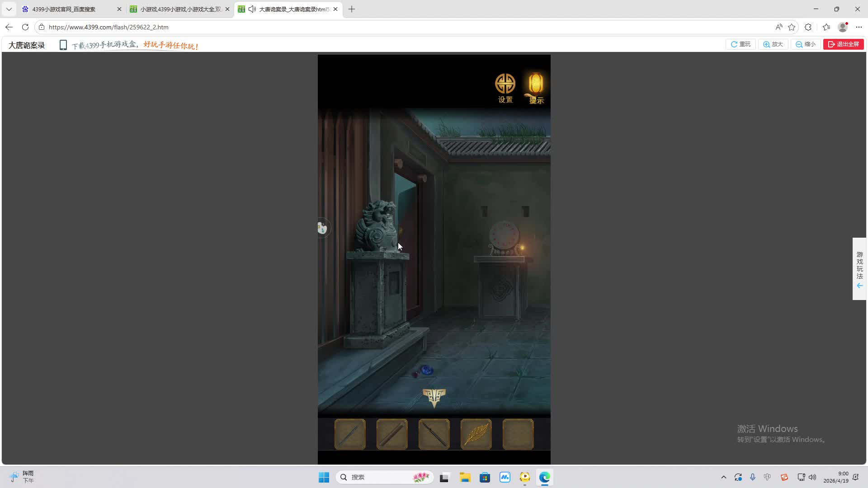Open the blue wave app on the taskbar
This screenshot has width=868, height=488.
pyautogui.click(x=505, y=477)
